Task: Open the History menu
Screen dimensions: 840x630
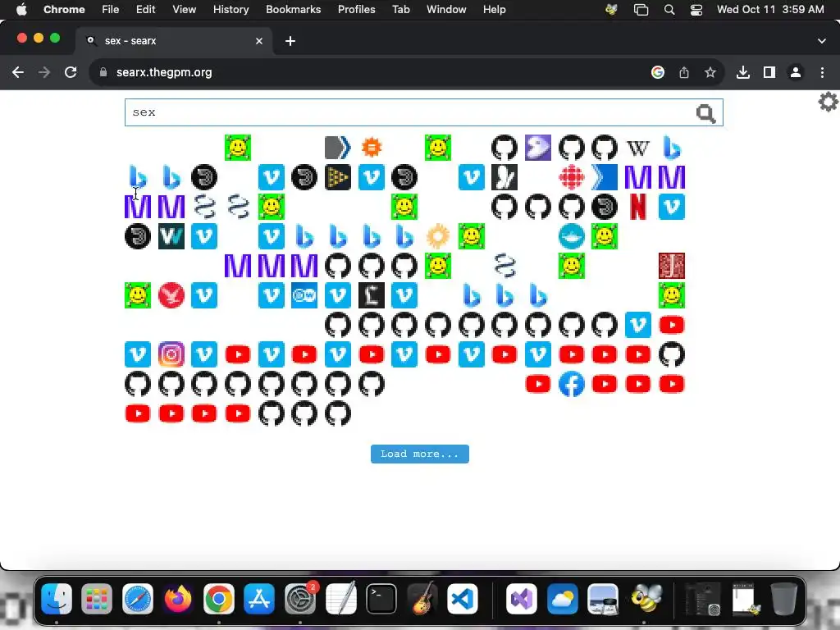Action: 231,10
